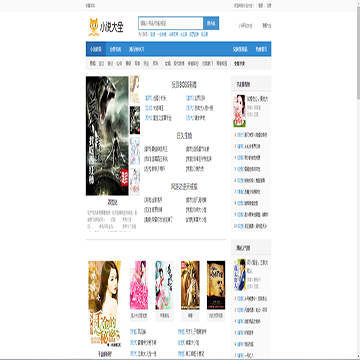Open the large dragon book cover
Image resolution: width=360 pixels, height=360 pixels.
point(107,136)
